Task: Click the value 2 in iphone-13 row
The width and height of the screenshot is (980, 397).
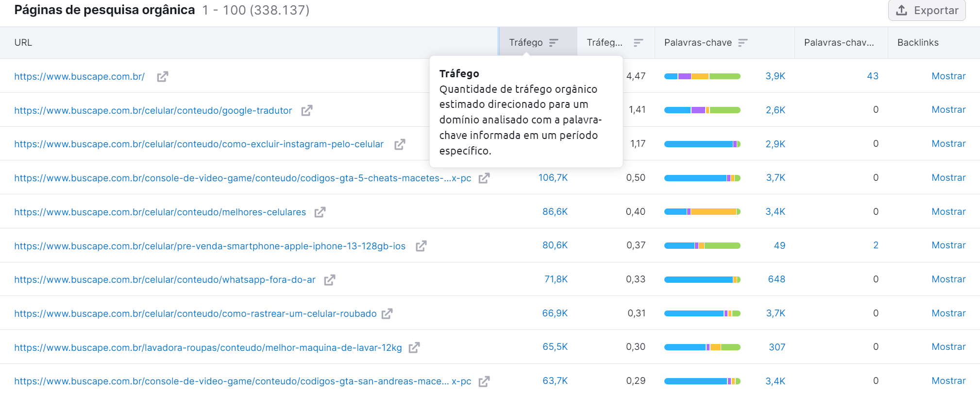Action: [876, 245]
